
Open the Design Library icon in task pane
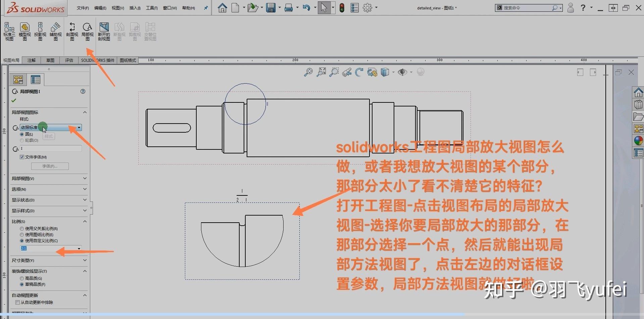point(638,104)
